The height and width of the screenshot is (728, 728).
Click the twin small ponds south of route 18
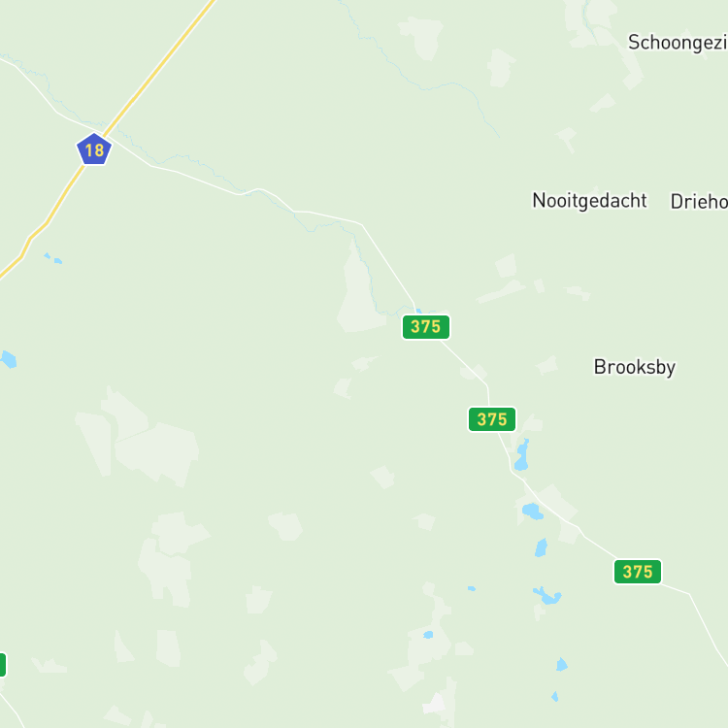pos(53,258)
